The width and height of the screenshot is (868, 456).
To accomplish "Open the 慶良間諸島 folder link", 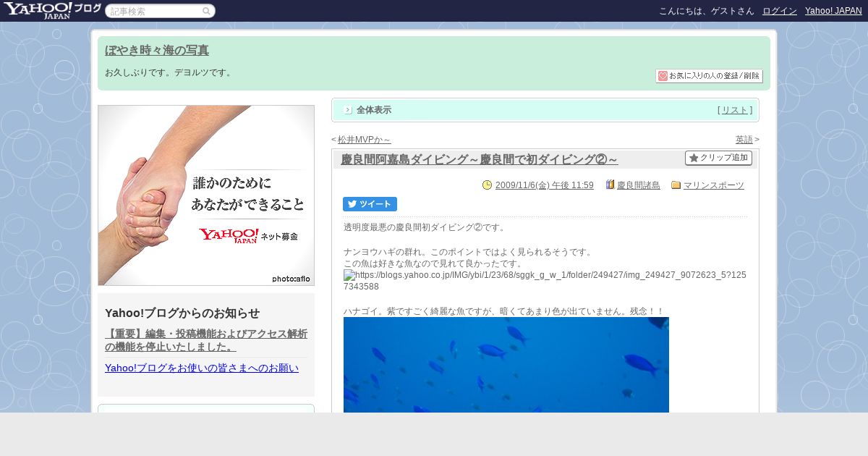I will pos(639,185).
